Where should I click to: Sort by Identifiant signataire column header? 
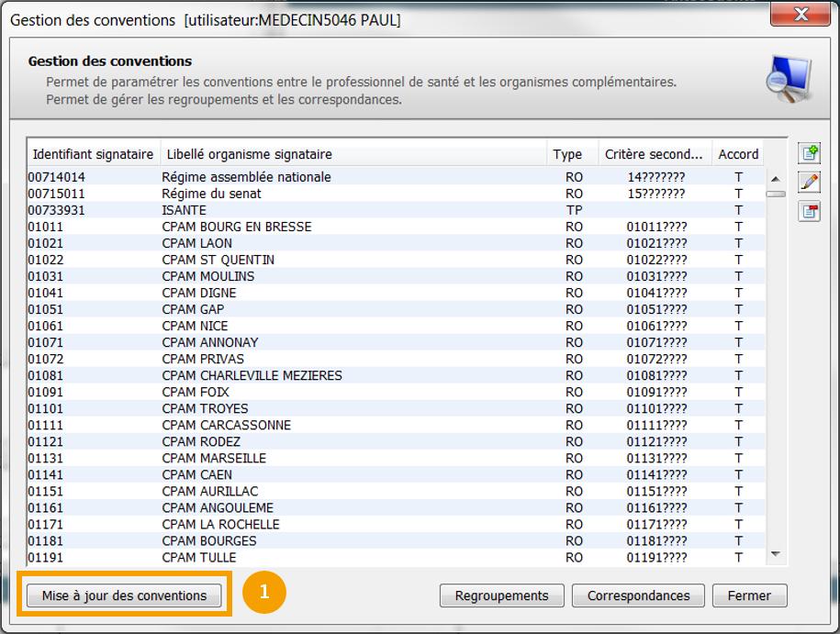tap(94, 154)
